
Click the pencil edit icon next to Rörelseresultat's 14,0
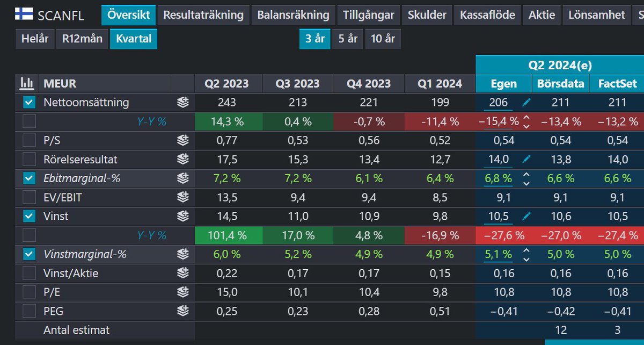pyautogui.click(x=526, y=159)
